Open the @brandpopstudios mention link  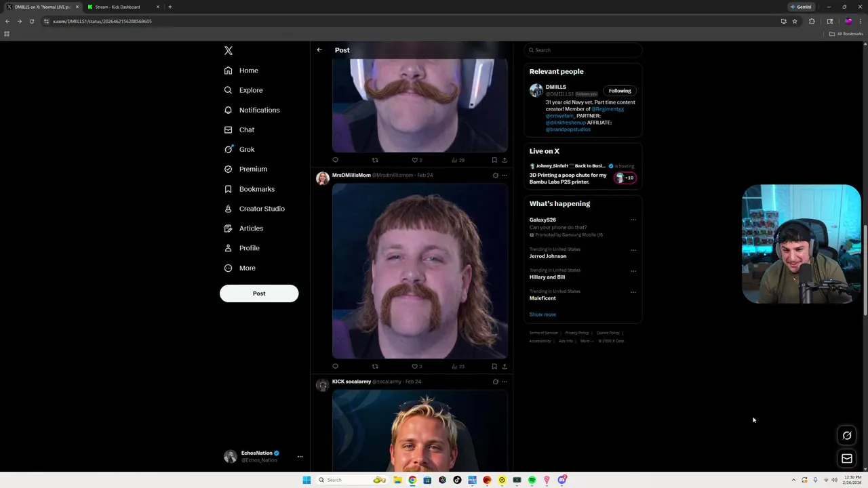click(568, 129)
